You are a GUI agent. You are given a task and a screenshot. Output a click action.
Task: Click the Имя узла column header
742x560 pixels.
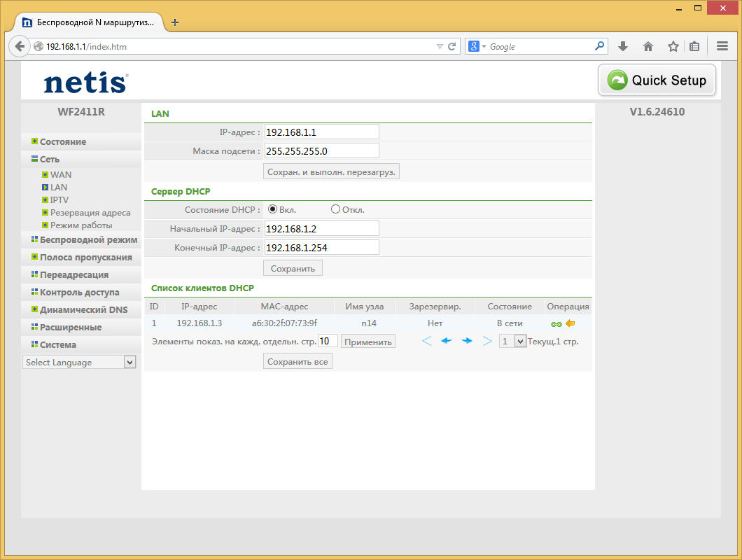click(365, 307)
